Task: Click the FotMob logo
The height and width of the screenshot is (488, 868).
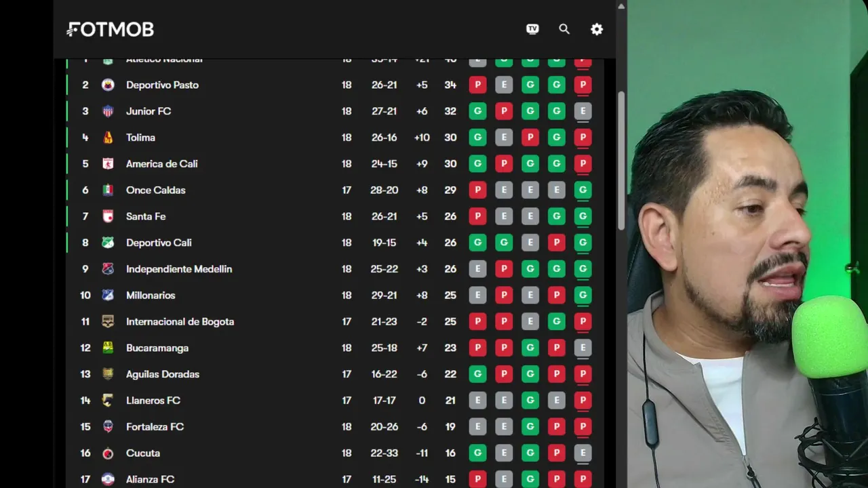Action: [x=111, y=29]
